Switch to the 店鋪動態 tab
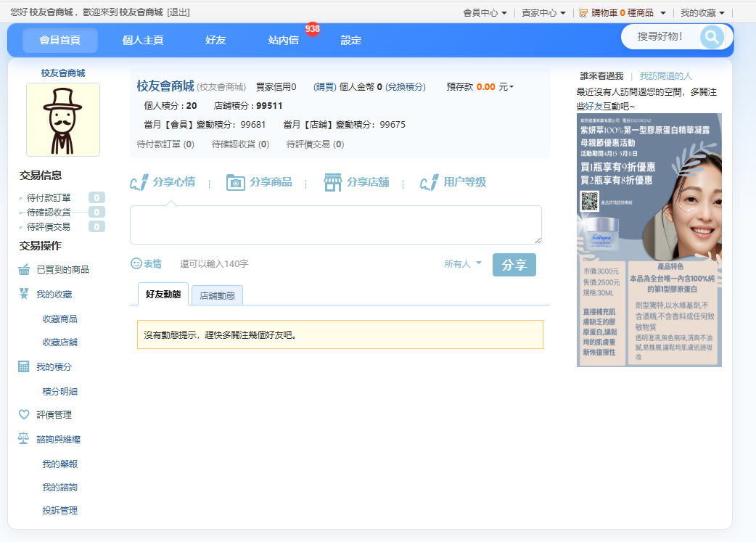 pos(217,295)
